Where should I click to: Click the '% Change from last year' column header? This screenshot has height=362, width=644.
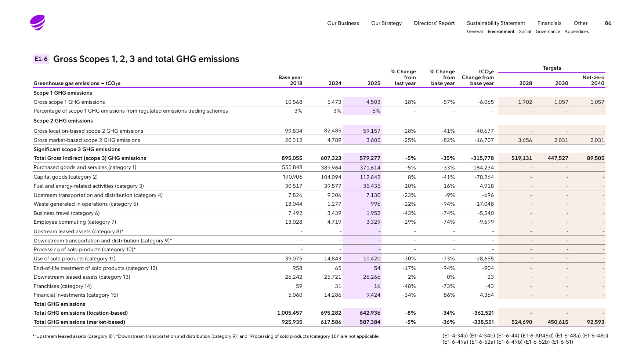tap(403, 77)
